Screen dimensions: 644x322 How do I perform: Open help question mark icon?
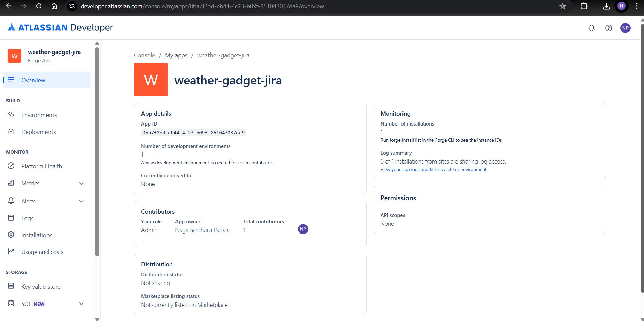[x=609, y=28]
